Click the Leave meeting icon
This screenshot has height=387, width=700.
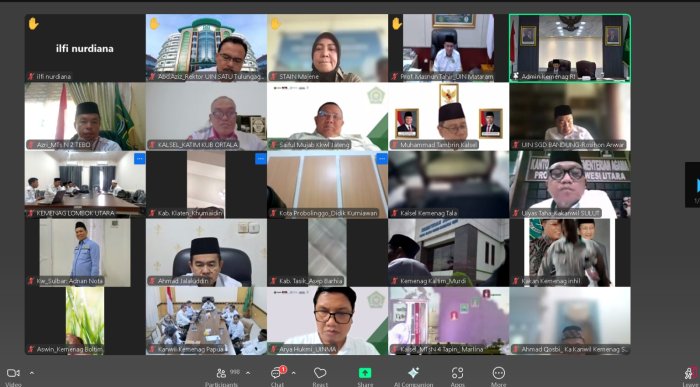[691, 373]
